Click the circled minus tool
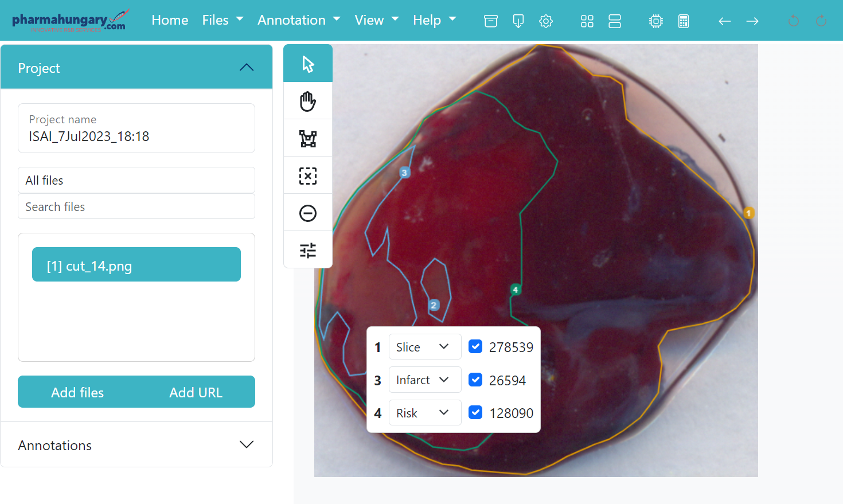843x504 pixels. tap(308, 213)
